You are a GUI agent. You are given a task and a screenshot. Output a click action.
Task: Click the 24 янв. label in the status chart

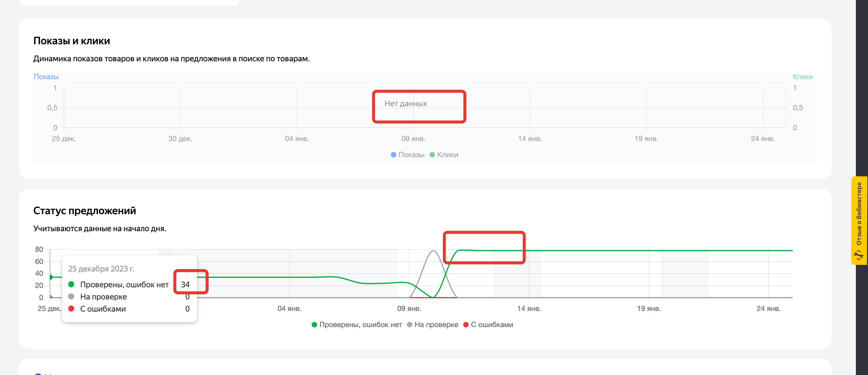(x=769, y=309)
